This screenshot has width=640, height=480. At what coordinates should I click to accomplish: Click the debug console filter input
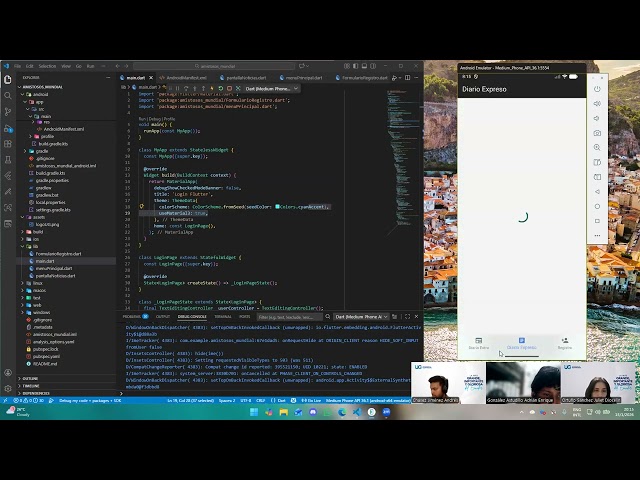pos(289,317)
